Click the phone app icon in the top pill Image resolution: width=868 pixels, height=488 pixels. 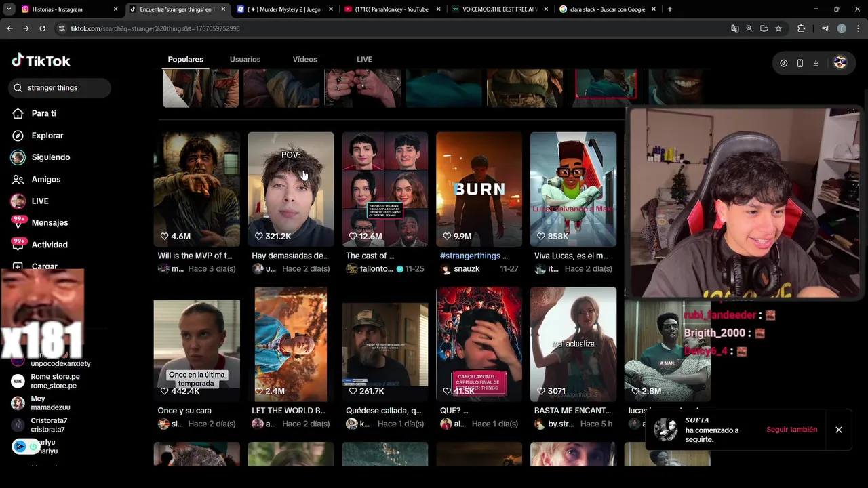click(800, 63)
